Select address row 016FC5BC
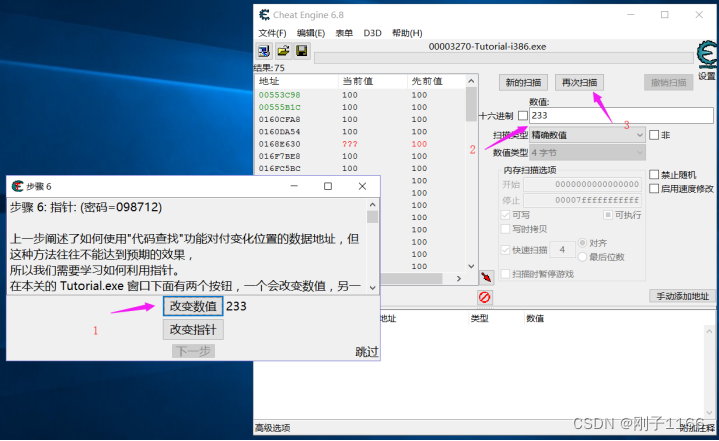 coord(360,169)
